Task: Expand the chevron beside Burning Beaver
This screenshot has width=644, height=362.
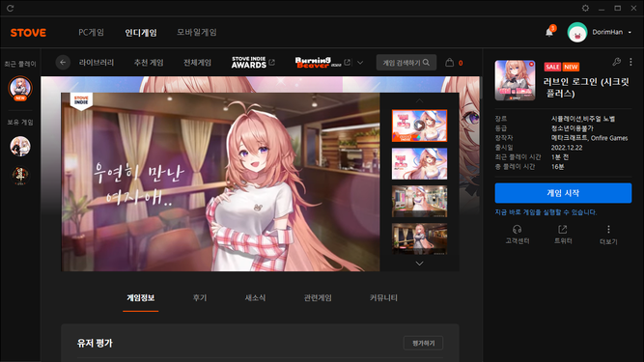Action: click(x=360, y=63)
